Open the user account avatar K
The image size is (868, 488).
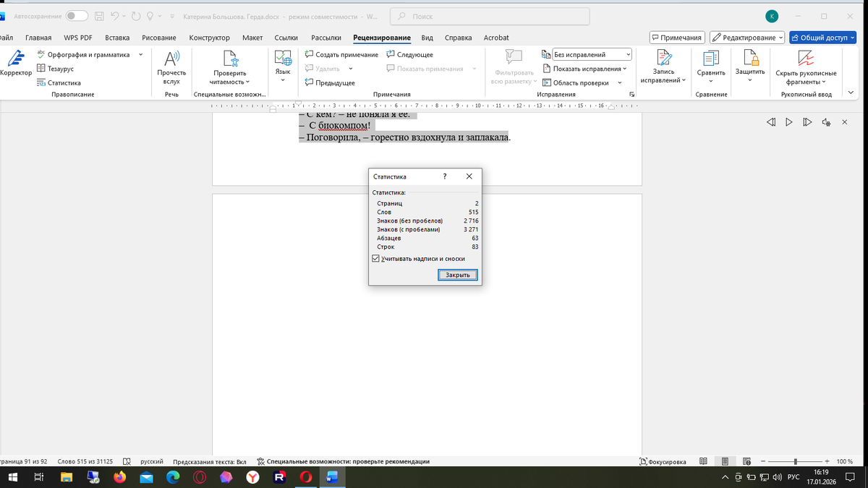(x=773, y=16)
